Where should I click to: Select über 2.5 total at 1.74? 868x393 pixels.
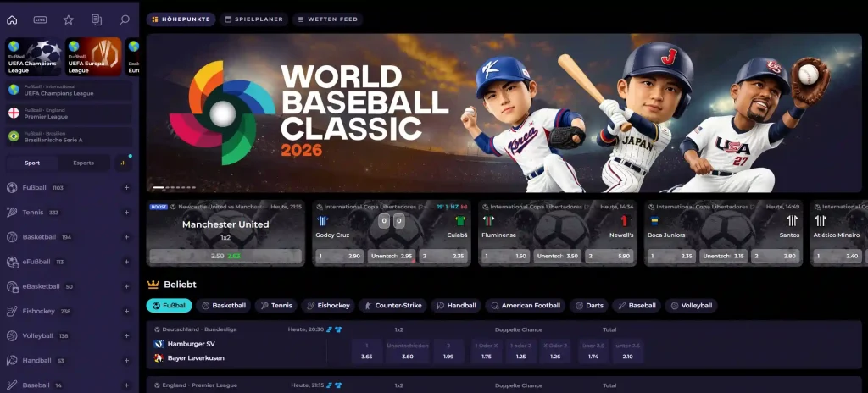(x=593, y=351)
